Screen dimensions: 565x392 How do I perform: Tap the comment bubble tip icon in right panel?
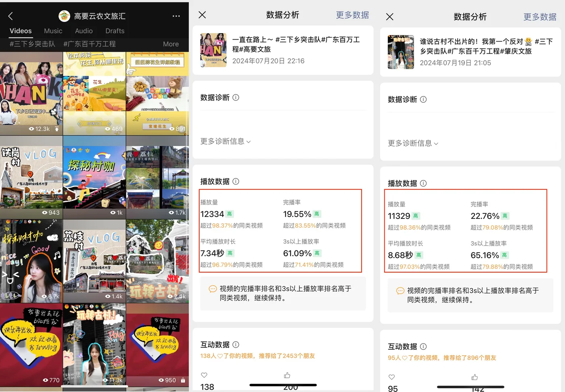(400, 291)
